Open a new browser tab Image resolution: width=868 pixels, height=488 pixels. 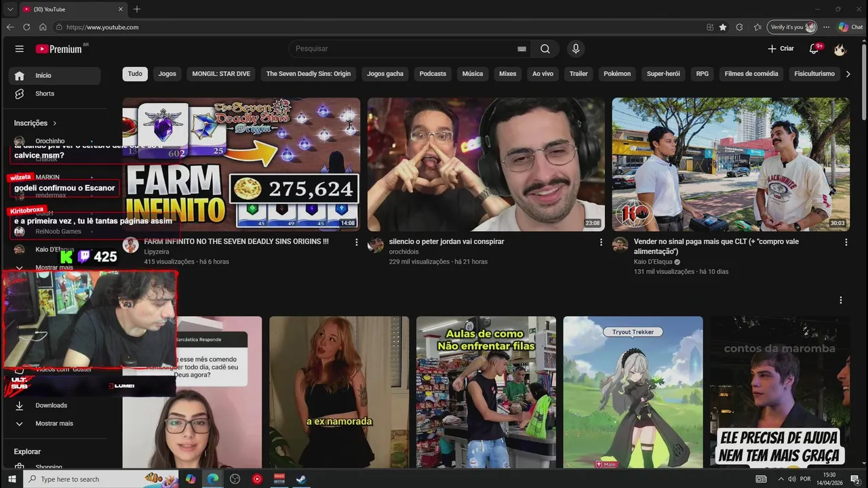click(137, 9)
